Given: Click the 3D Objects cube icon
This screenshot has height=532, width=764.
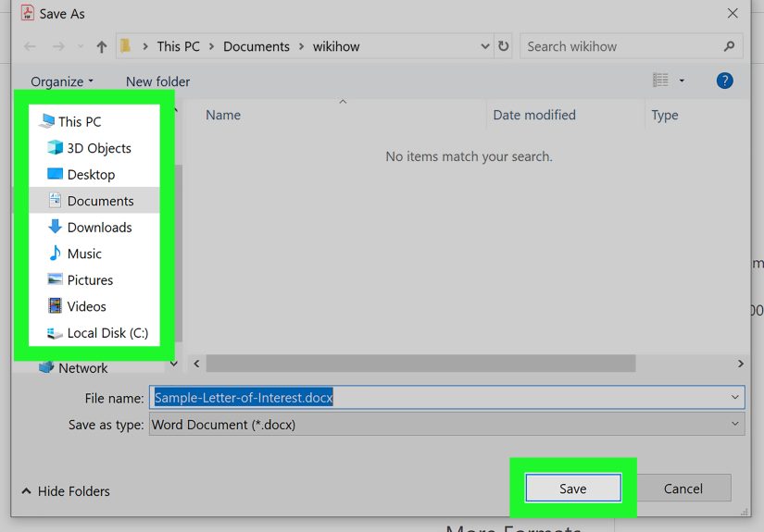Looking at the screenshot, I should (x=55, y=147).
